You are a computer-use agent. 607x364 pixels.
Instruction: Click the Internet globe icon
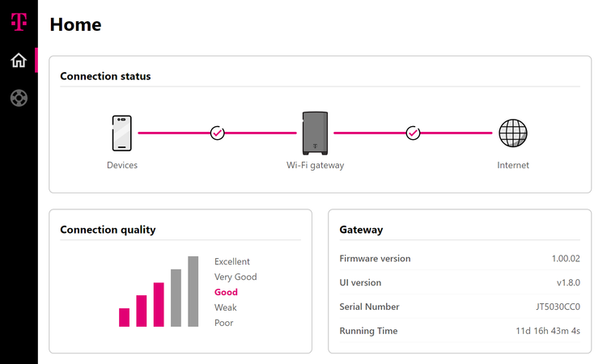point(512,133)
